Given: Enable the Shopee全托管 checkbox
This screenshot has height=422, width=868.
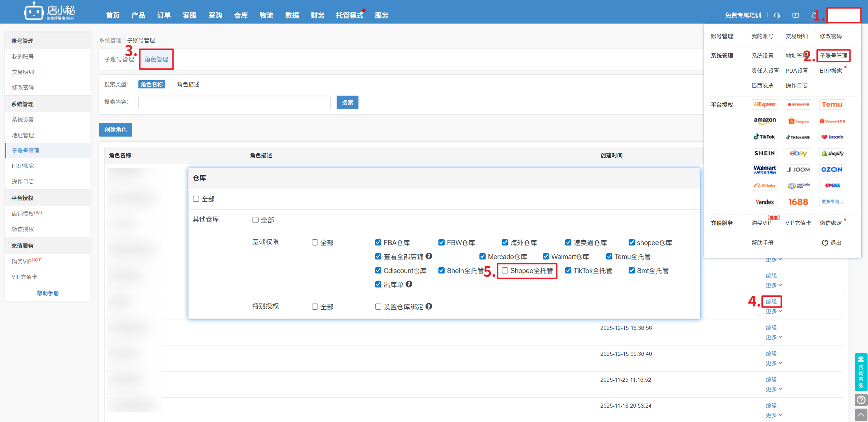Looking at the screenshot, I should [x=505, y=270].
